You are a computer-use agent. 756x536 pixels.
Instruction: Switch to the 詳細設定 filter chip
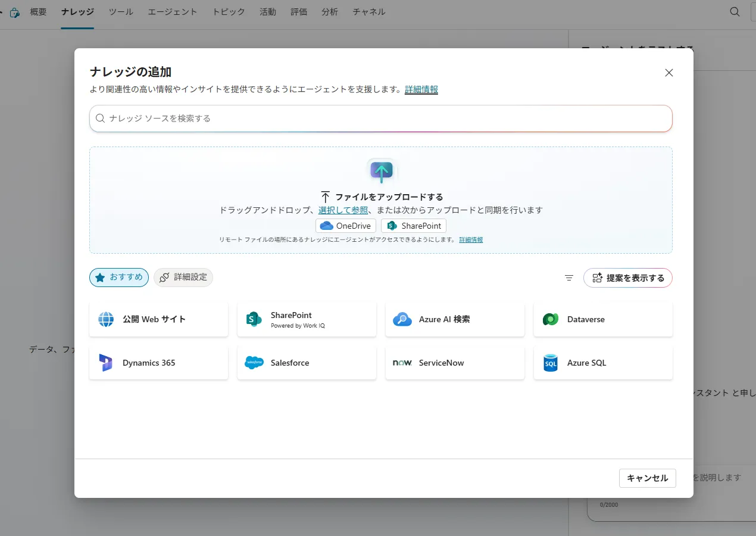[x=183, y=278]
